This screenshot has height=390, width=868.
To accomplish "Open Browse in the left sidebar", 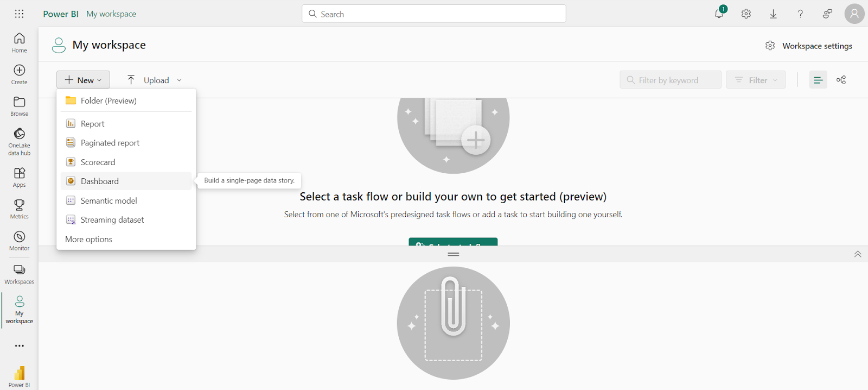I will (x=19, y=106).
